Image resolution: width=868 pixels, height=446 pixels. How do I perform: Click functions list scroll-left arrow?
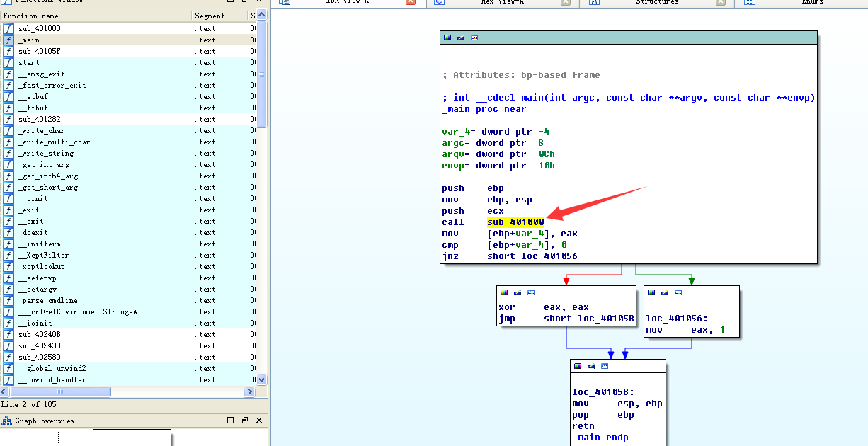(5, 391)
